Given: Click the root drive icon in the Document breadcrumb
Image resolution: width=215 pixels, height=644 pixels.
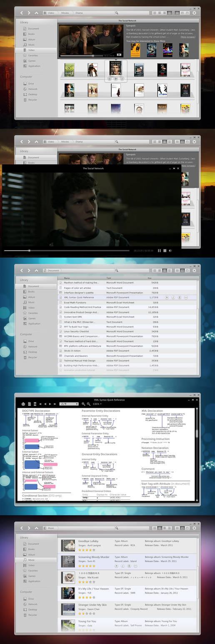Looking at the screenshot, I should [x=45, y=271].
